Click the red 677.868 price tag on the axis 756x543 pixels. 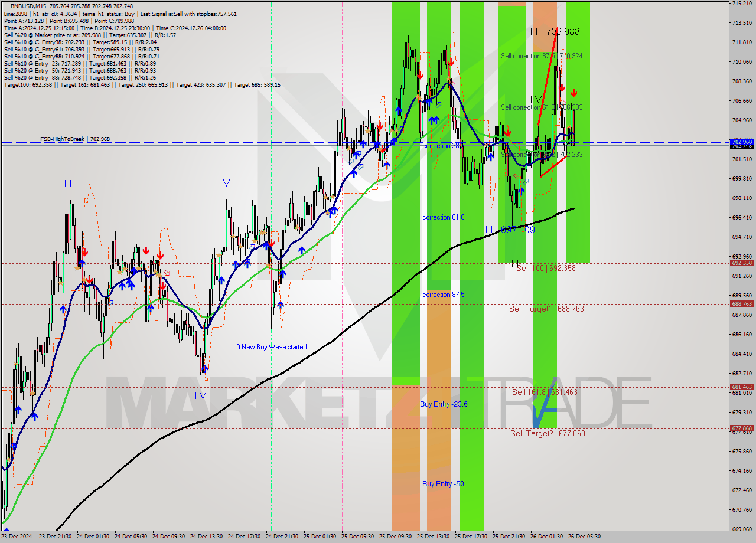(742, 428)
